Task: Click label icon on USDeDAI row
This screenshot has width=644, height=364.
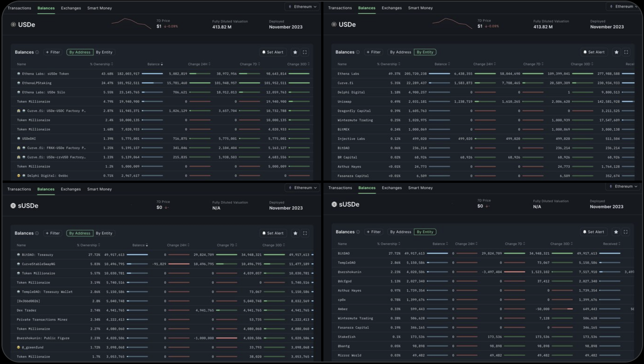Action: pyautogui.click(x=19, y=139)
